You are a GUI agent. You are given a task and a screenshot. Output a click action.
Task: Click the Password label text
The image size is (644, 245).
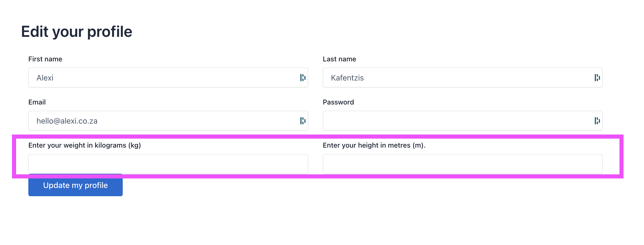(x=338, y=102)
